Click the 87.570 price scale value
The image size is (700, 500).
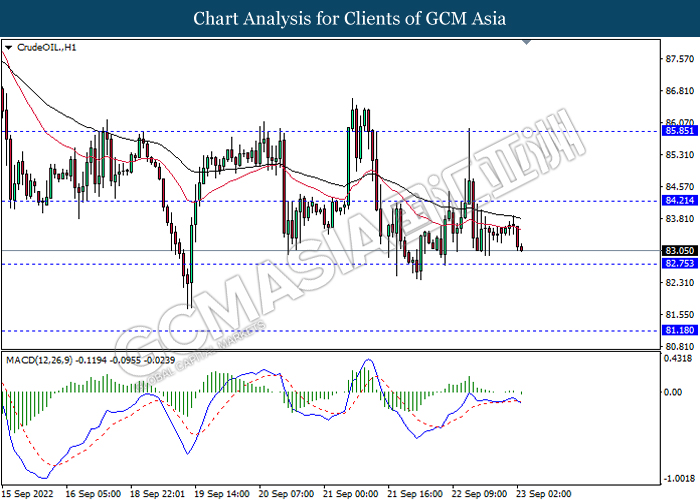pyautogui.click(x=679, y=59)
